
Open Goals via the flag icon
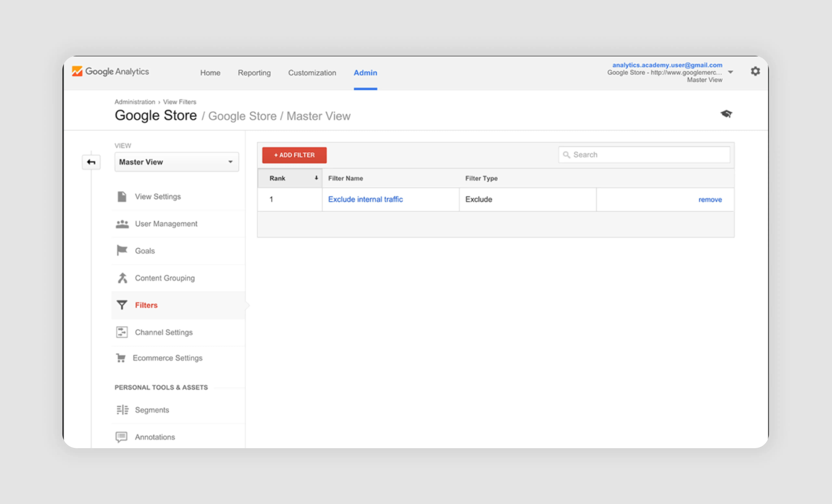click(x=122, y=251)
